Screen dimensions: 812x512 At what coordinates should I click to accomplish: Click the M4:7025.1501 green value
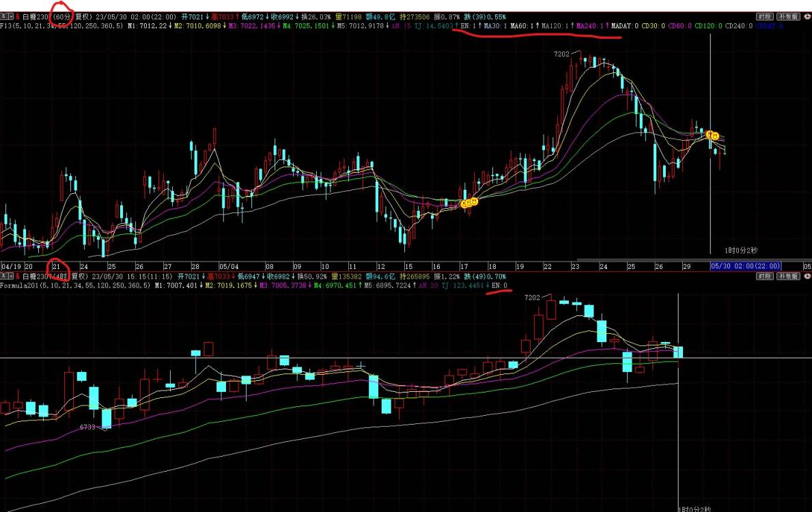(305, 25)
